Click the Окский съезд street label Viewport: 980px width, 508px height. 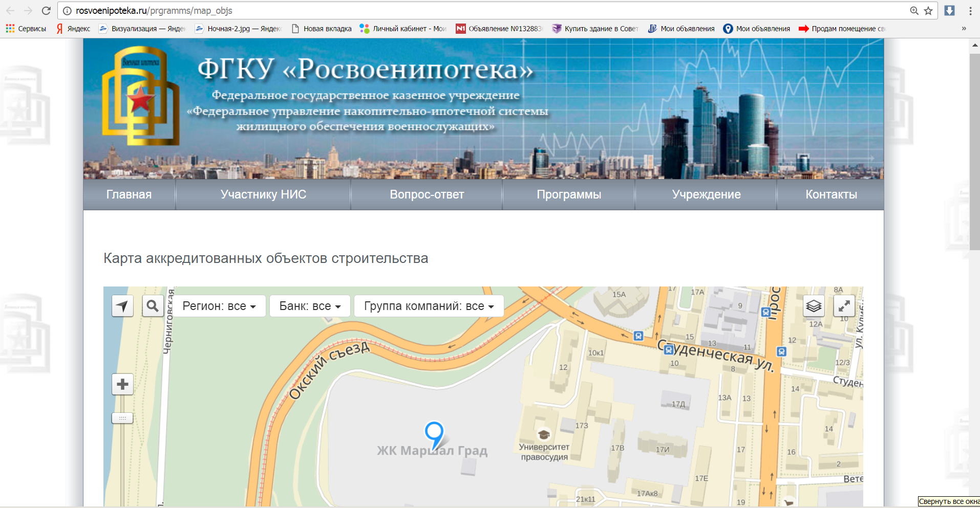pos(329,369)
